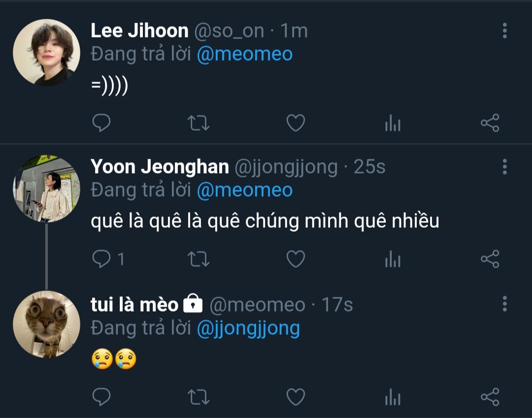Viewport: 532px width, 418px height.
Task: Like the tweet from tui là mèo
Action: [296, 396]
